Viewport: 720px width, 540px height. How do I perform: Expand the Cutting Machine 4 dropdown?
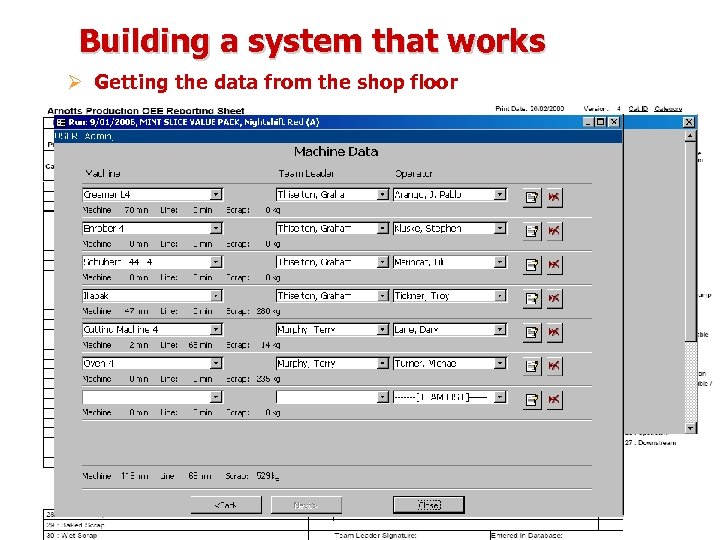coord(216,329)
